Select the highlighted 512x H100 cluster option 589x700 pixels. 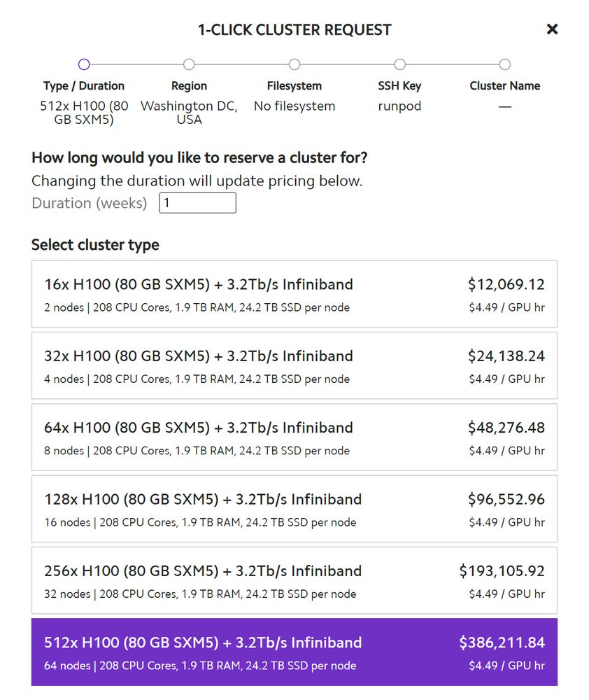point(294,652)
